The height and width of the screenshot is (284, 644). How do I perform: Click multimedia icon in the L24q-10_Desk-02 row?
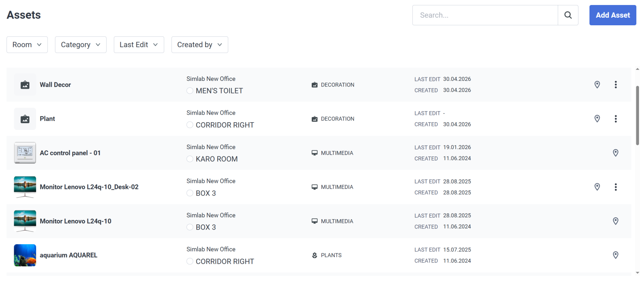point(315,187)
